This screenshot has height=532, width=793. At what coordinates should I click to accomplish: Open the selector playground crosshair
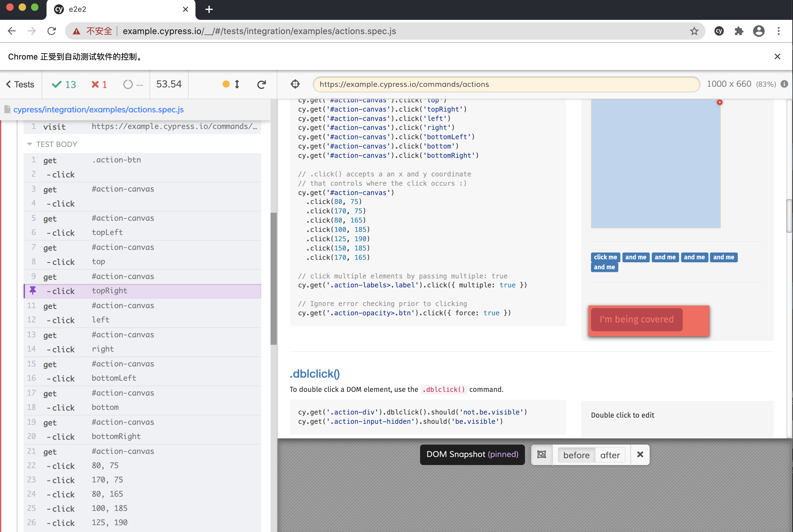(x=295, y=84)
